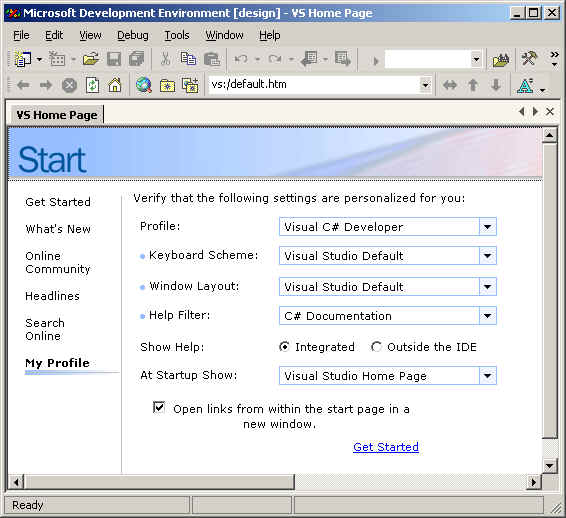Go to Get Started in the sidebar
Viewport: 566px width, 518px height.
point(58,202)
